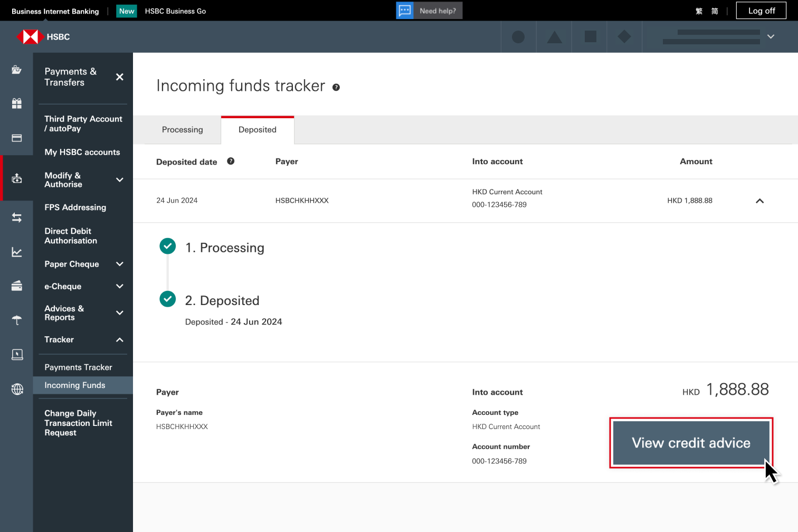Click the open folder icon in sidebar

pyautogui.click(x=17, y=70)
